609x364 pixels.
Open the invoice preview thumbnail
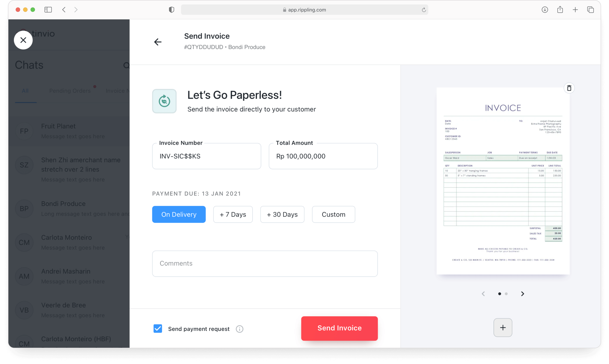click(x=503, y=181)
